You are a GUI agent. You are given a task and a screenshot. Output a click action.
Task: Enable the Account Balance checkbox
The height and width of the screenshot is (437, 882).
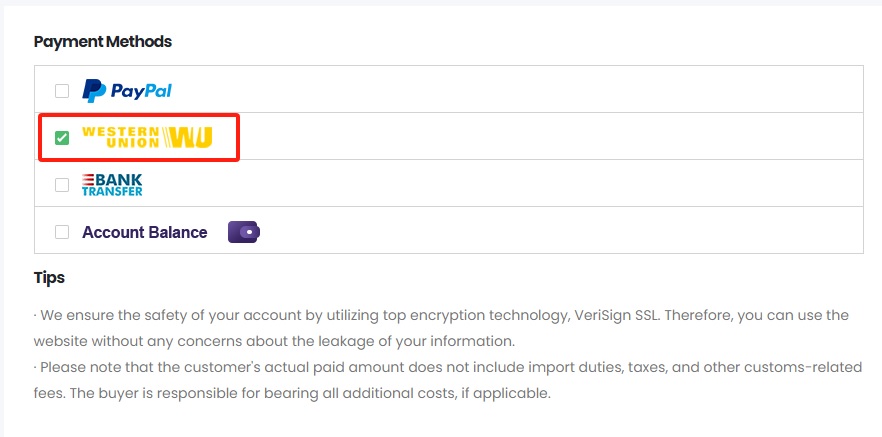pos(62,232)
